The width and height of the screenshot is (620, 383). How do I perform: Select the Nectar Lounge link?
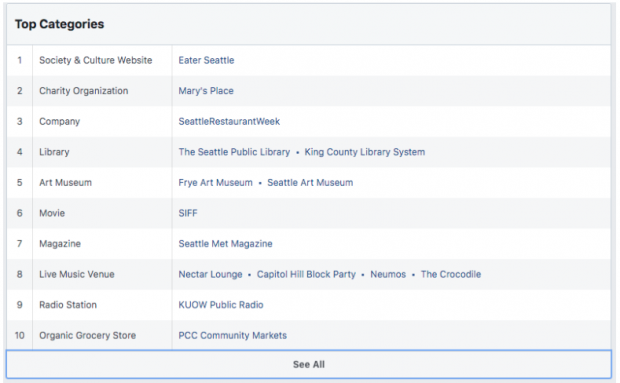coord(210,274)
